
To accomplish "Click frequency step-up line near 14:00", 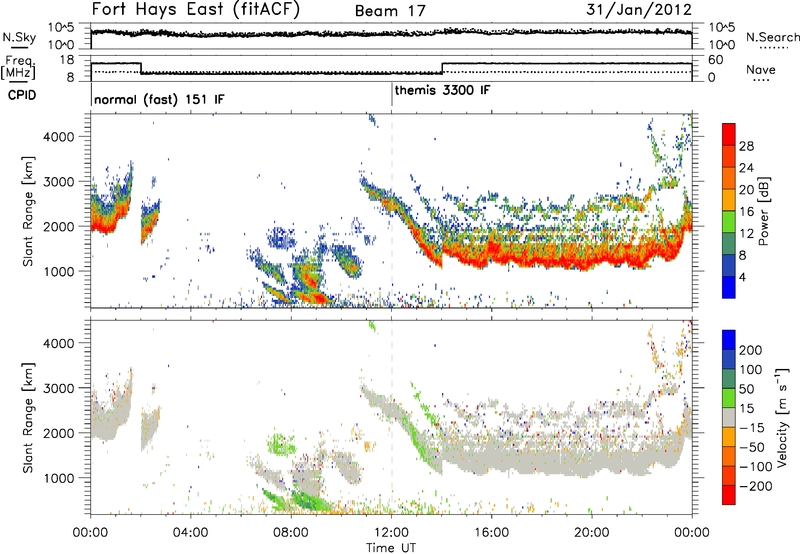I will [442, 68].
